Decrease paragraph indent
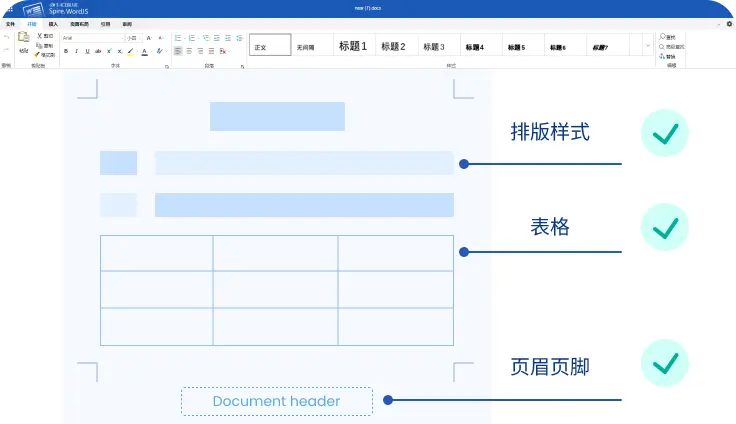The width and height of the screenshot is (736, 424). pyautogui.click(x=217, y=38)
